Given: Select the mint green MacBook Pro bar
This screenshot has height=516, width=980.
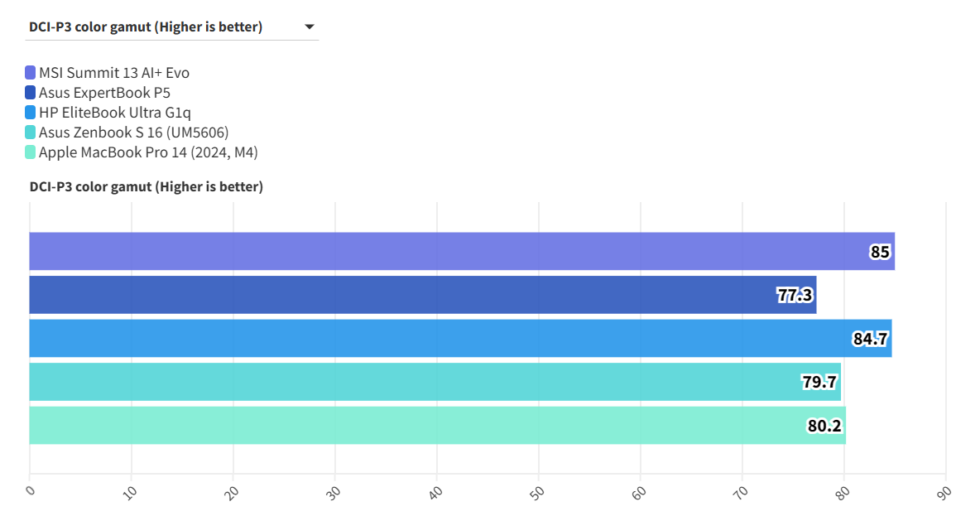Looking at the screenshot, I should [397, 425].
